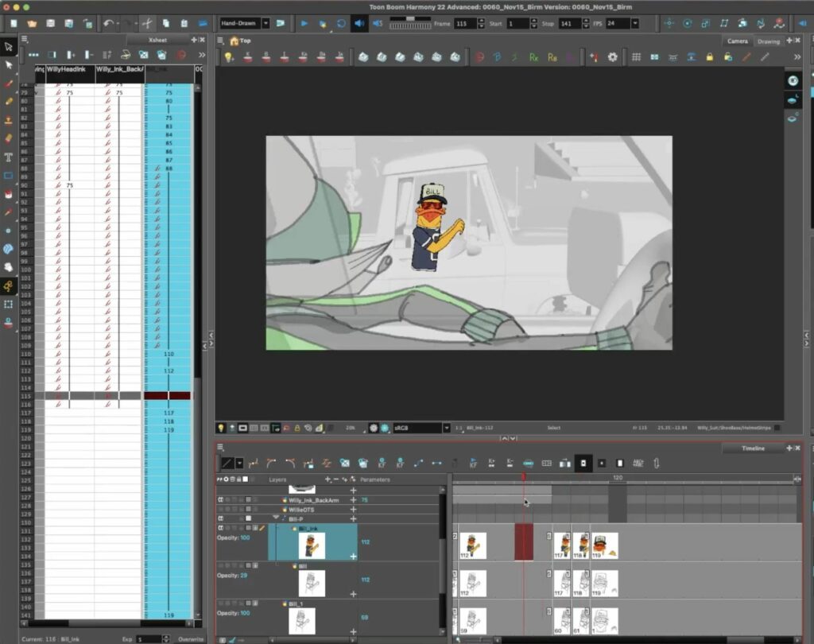Image resolution: width=814 pixels, height=644 pixels.
Task: Click the Copy icon in top toolbar
Action: 166,23
